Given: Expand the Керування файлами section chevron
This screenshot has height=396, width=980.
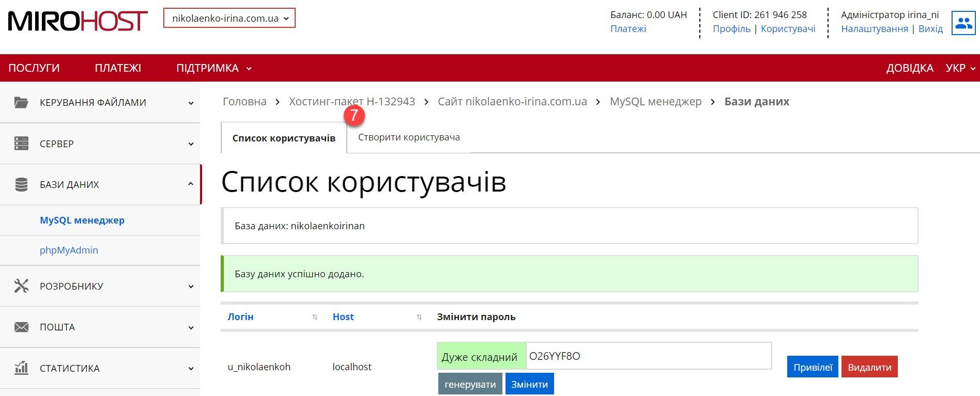Looking at the screenshot, I should (191, 103).
